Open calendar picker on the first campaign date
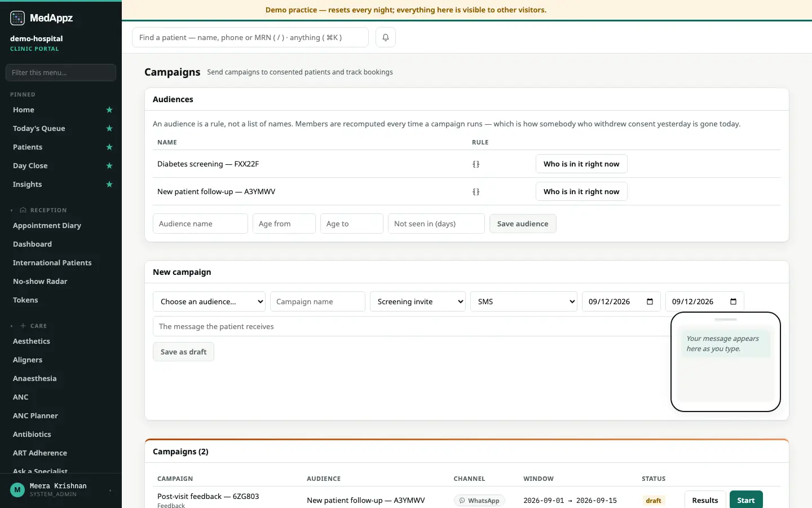 coord(650,301)
